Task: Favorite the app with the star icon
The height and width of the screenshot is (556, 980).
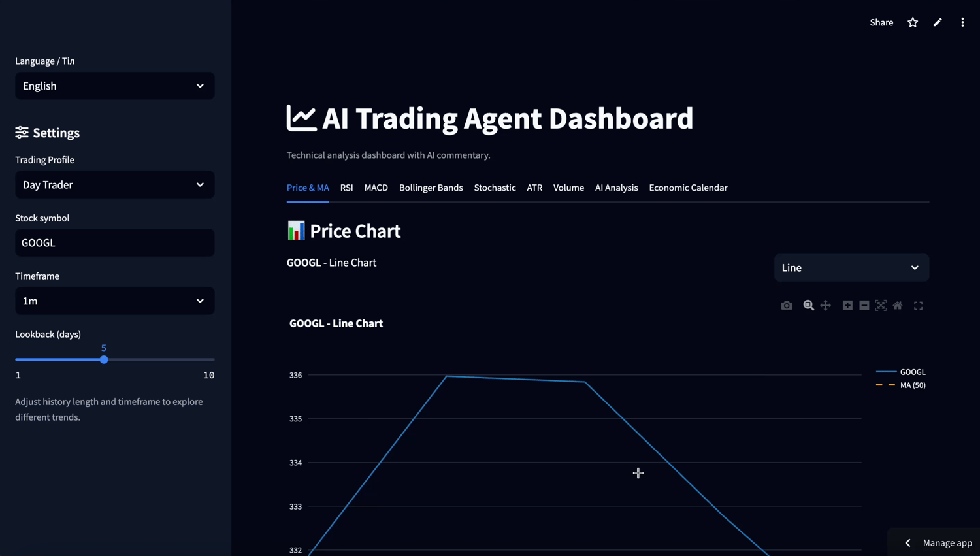Action: 913,22
